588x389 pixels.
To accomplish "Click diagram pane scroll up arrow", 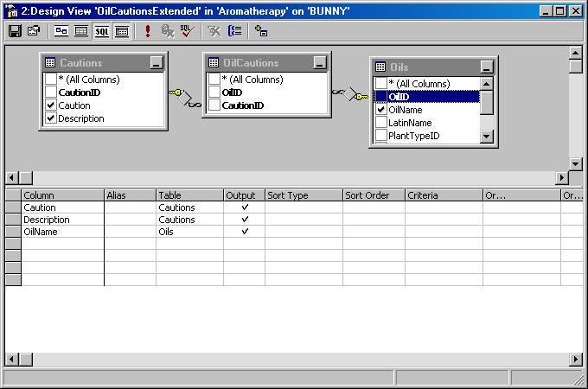I will click(576, 53).
